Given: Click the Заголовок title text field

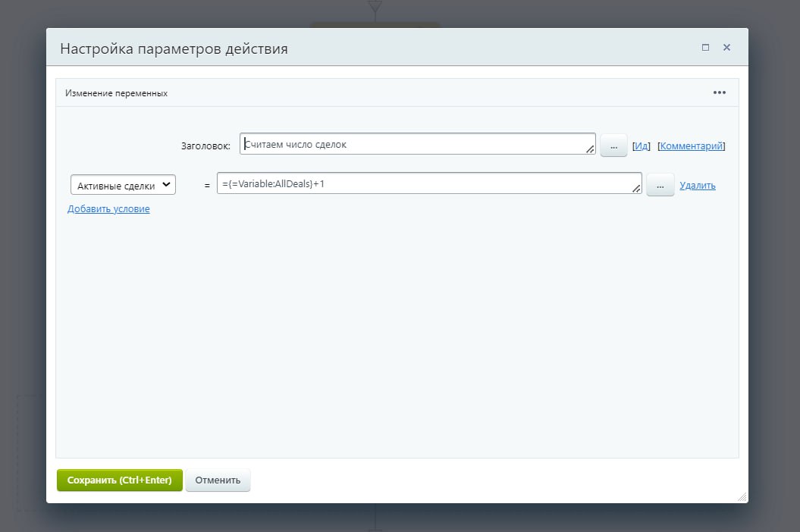Looking at the screenshot, I should coord(417,144).
